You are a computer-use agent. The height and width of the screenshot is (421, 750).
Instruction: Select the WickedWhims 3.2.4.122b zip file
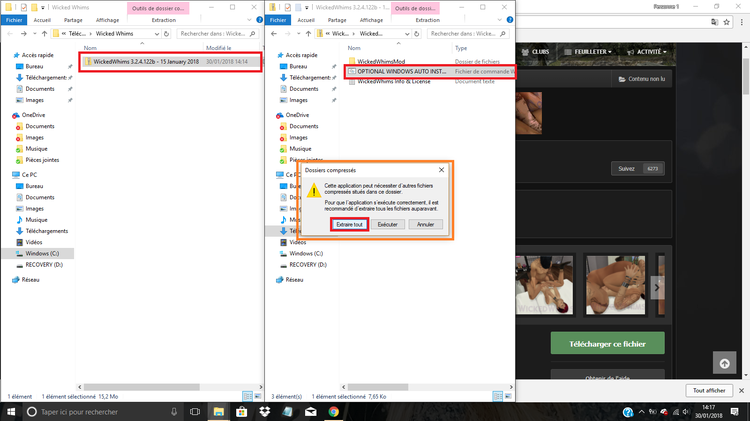pyautogui.click(x=170, y=62)
